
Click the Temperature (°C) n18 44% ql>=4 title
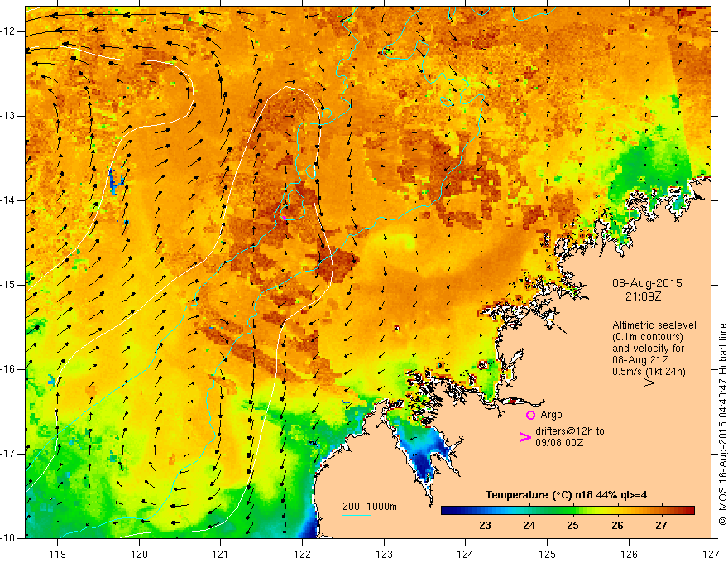(566, 495)
